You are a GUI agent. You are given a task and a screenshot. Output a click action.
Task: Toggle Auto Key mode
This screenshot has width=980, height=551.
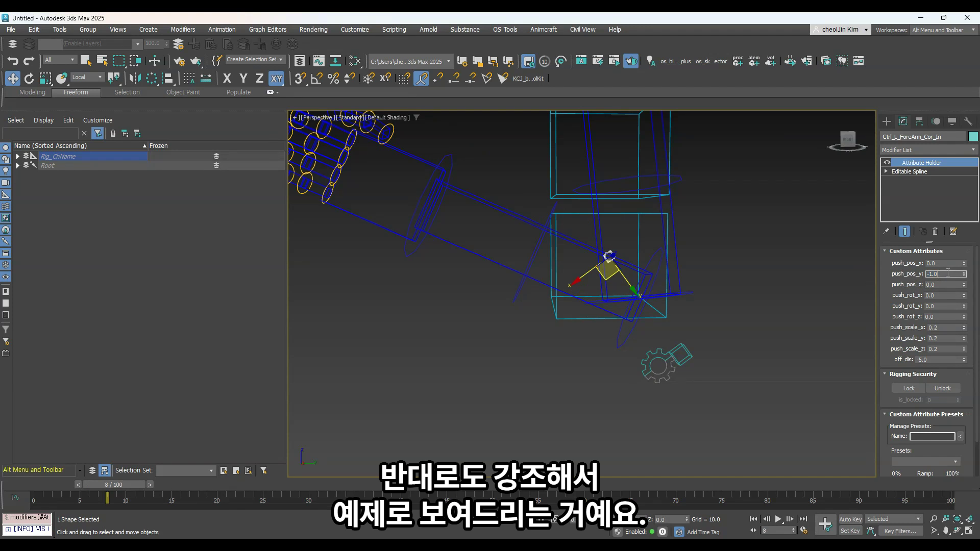point(850,519)
